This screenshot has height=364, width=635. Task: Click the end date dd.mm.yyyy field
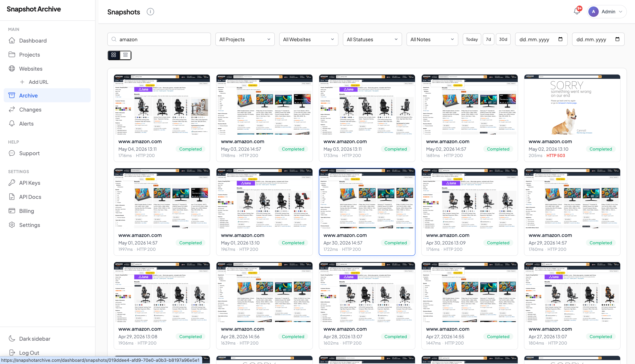coord(598,39)
